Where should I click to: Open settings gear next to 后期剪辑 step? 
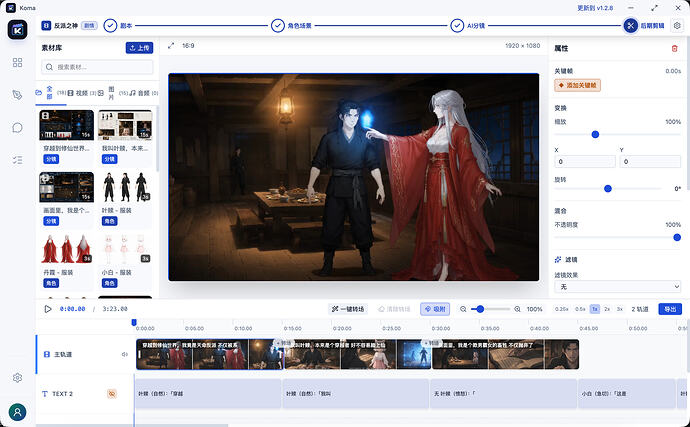point(677,26)
